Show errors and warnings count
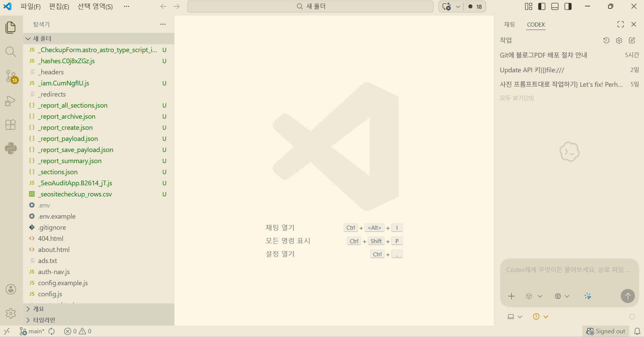 pos(78,331)
